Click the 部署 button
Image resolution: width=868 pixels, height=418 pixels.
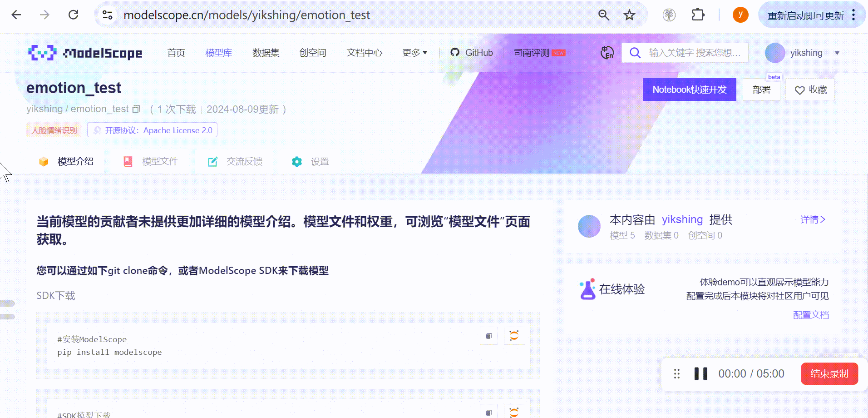pyautogui.click(x=761, y=90)
